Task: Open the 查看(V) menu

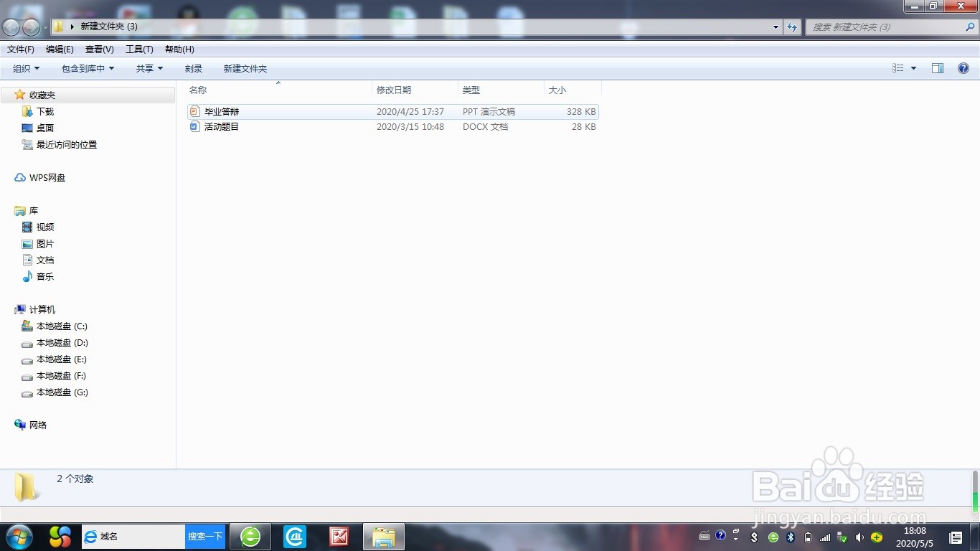Action: point(100,50)
